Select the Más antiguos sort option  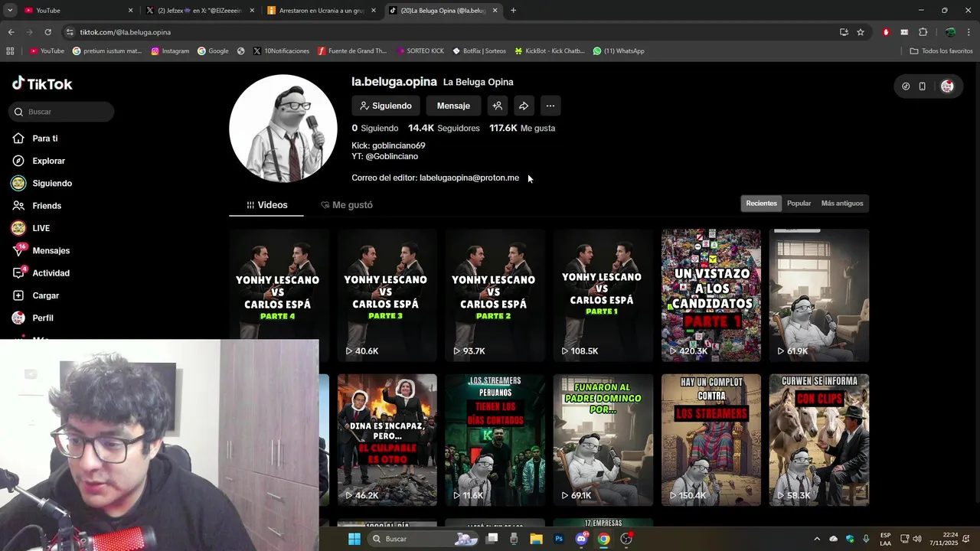click(842, 204)
